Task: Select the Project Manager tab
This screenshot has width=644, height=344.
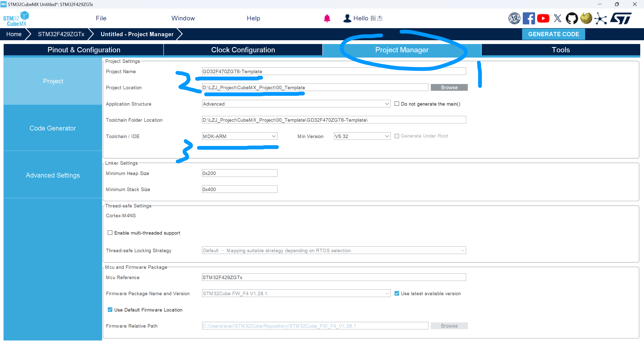Action: tap(402, 50)
